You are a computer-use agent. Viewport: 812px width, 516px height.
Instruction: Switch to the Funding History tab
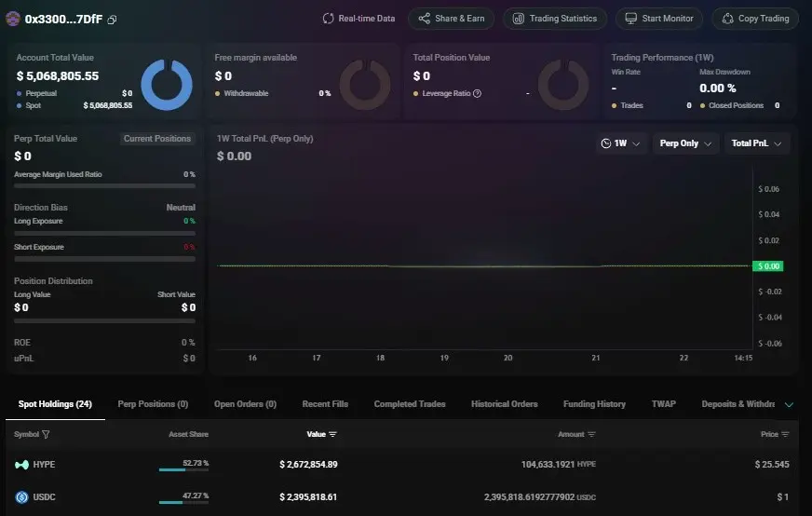tap(594, 404)
